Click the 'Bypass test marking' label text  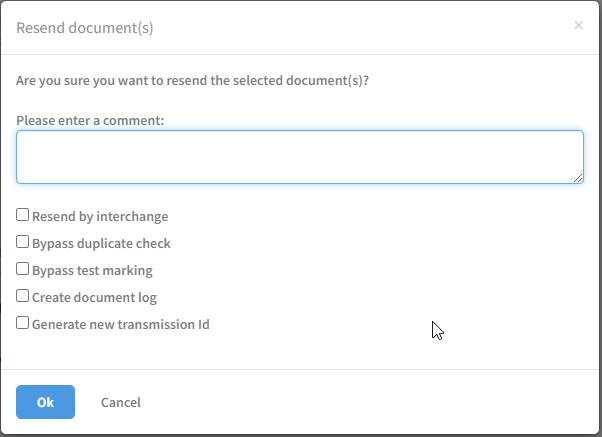[92, 270]
